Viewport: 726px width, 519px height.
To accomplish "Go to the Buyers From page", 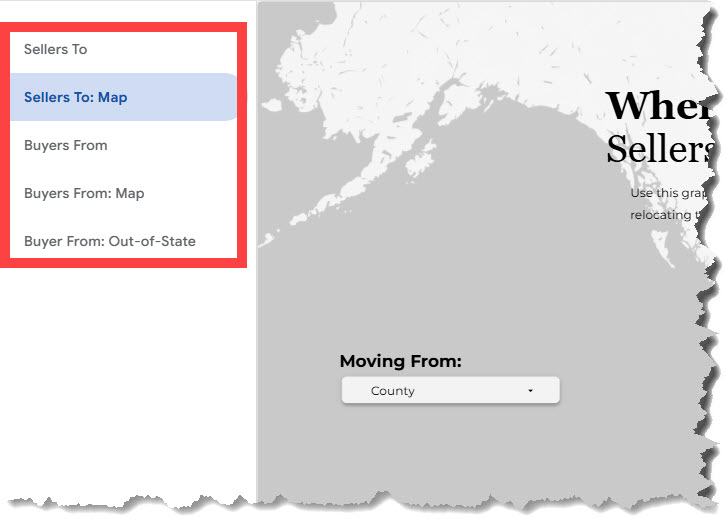I will tap(66, 145).
